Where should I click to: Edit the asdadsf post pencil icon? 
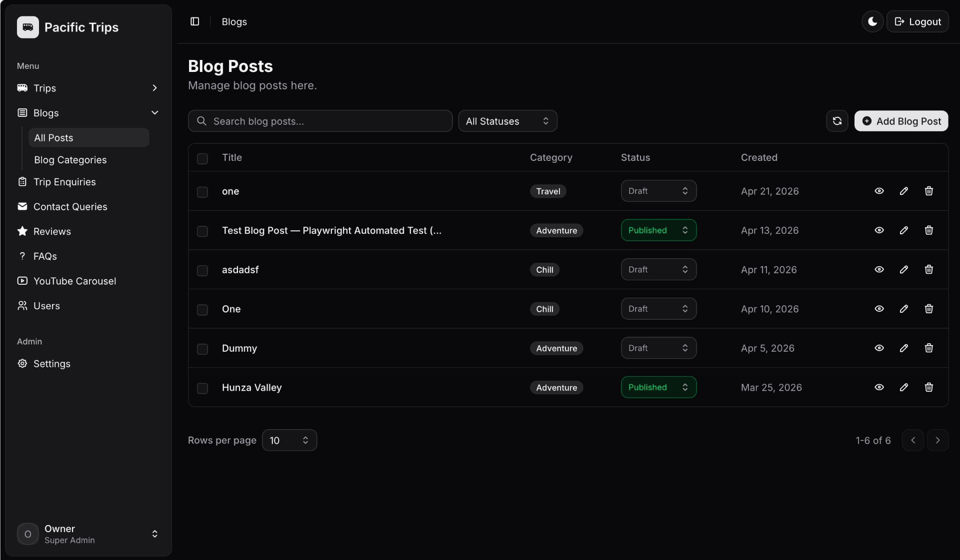(904, 269)
